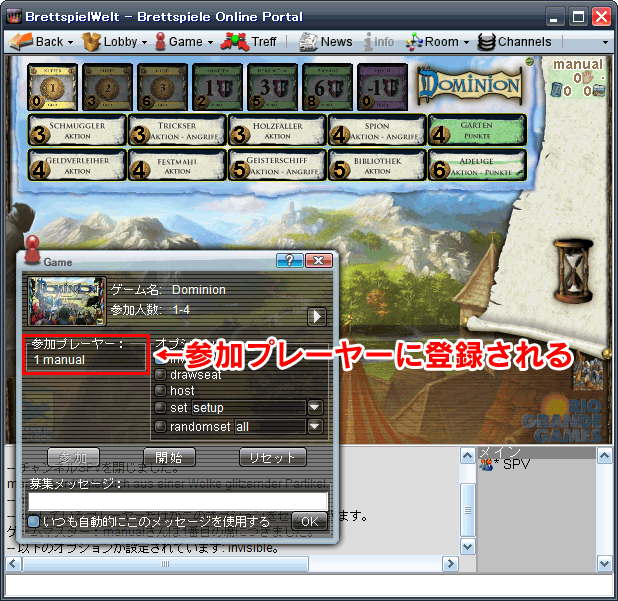Image resolution: width=618 pixels, height=601 pixels.
Task: Toggle the host option
Action: pyautogui.click(x=160, y=390)
